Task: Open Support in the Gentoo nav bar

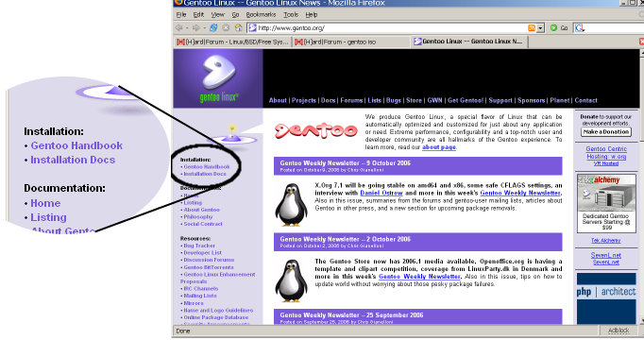Action: (500, 100)
